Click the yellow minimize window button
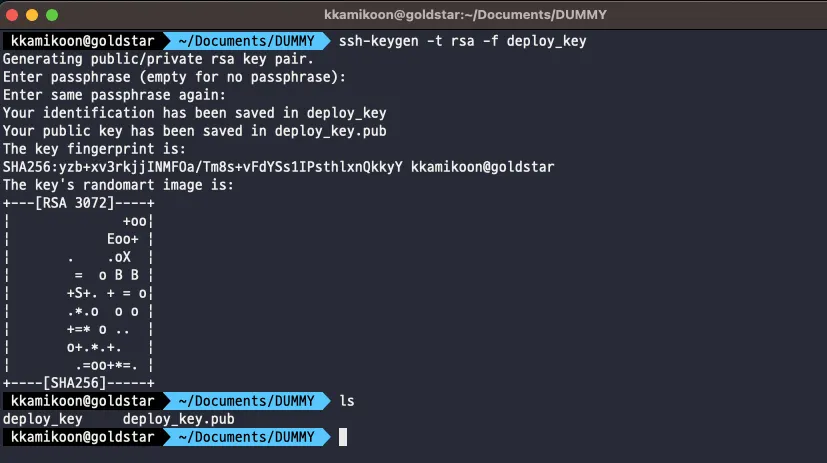827x463 pixels. (32, 15)
